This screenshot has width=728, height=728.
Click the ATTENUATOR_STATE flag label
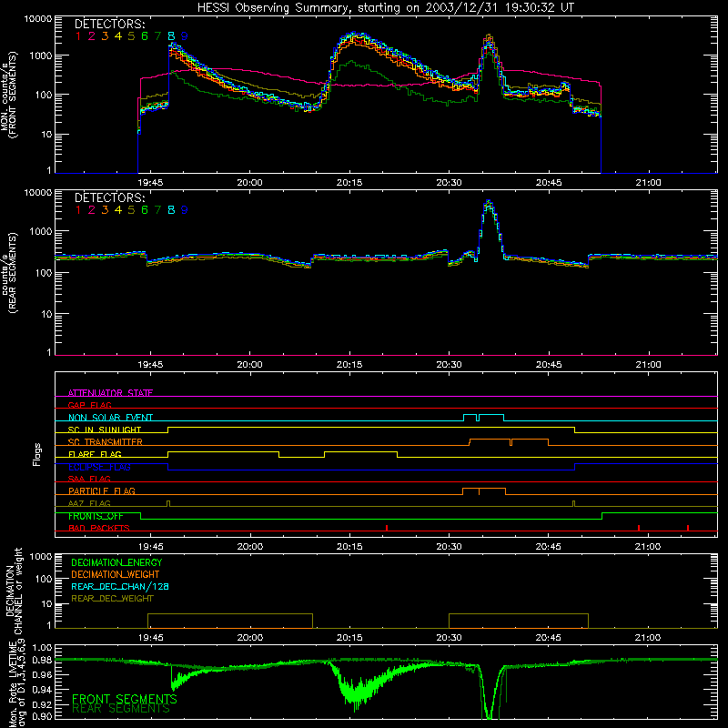[110, 393]
